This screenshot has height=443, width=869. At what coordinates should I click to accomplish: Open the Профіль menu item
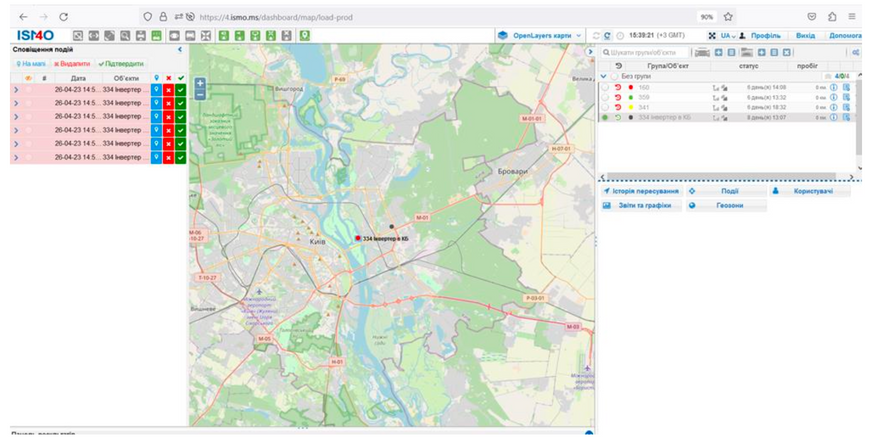coord(765,35)
